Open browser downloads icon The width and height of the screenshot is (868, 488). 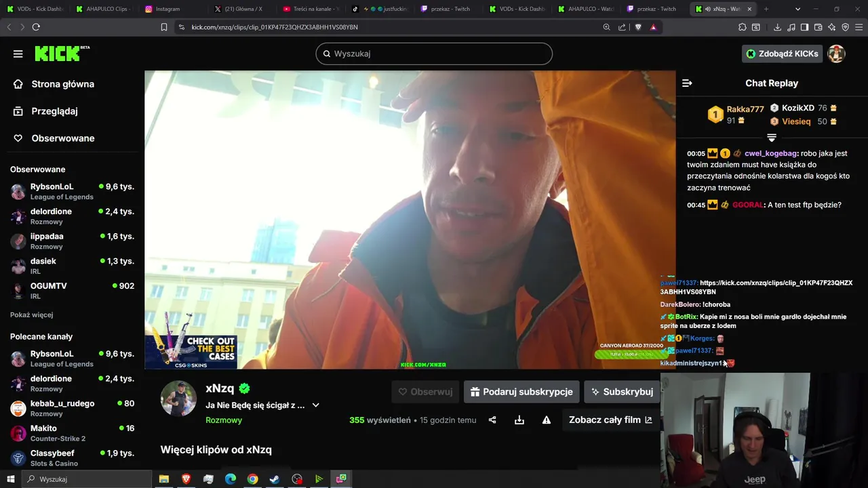776,27
